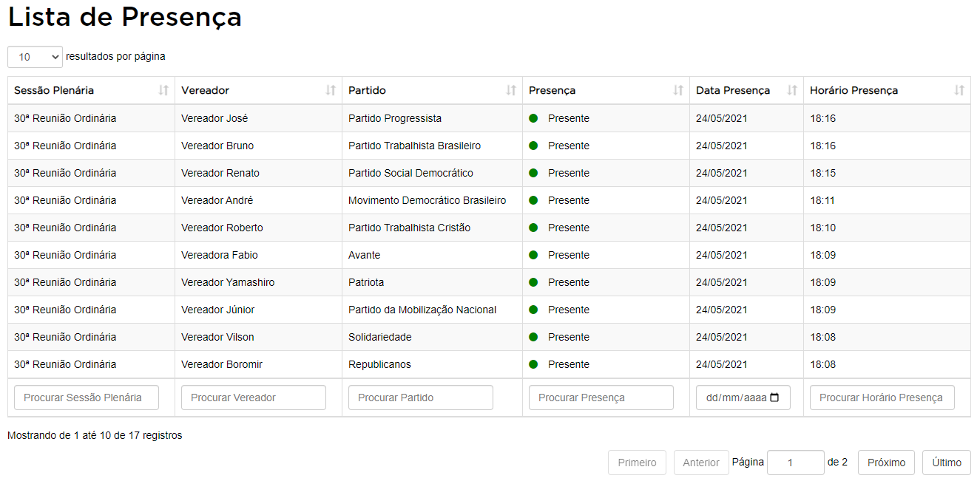This screenshot has width=980, height=481.
Task: Click the Patriota party cell
Action: tap(433, 282)
